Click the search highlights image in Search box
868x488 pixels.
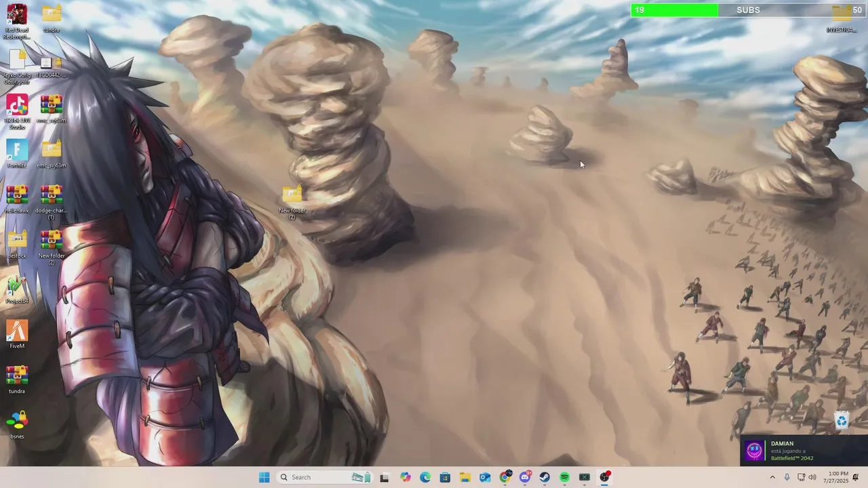click(x=361, y=477)
